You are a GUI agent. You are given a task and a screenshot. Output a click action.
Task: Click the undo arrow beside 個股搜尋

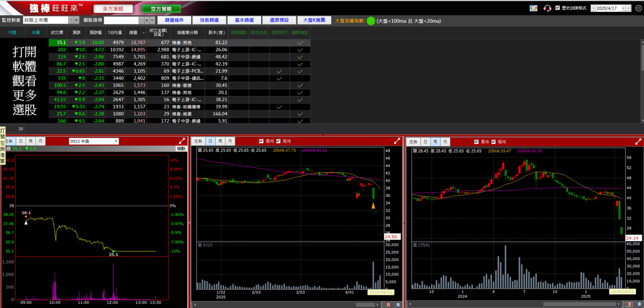coord(152,20)
